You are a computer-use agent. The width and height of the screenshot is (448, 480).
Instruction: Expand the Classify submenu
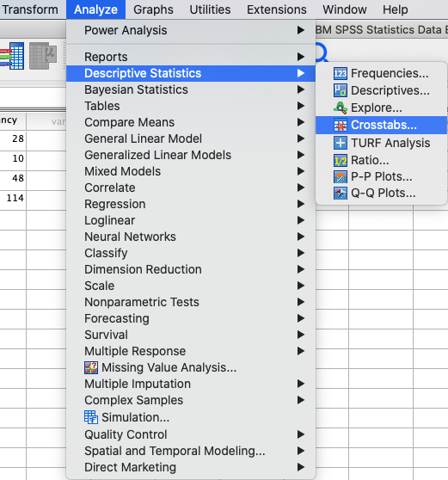pyautogui.click(x=191, y=253)
